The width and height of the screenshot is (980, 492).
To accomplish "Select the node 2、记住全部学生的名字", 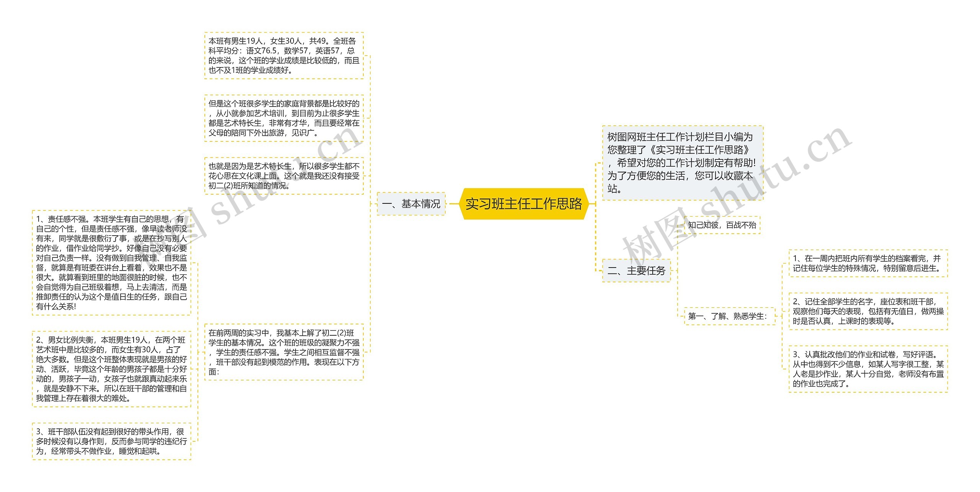I will click(x=868, y=311).
